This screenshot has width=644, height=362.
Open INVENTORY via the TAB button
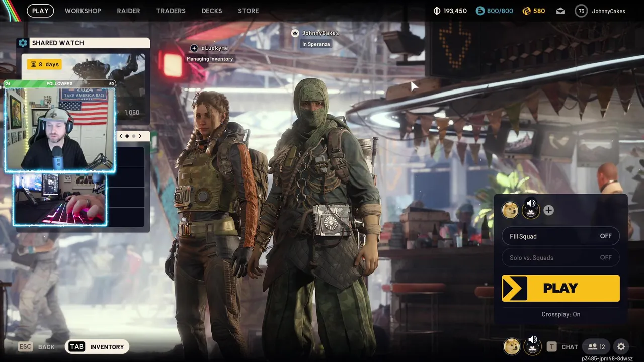[x=97, y=346]
